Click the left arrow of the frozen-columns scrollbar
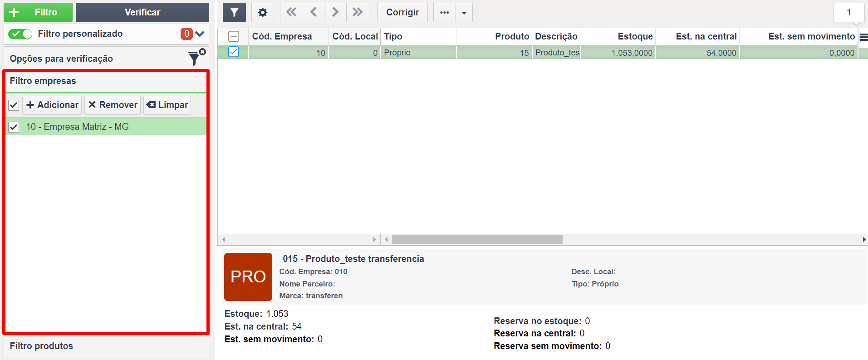868x360 pixels. (223, 239)
